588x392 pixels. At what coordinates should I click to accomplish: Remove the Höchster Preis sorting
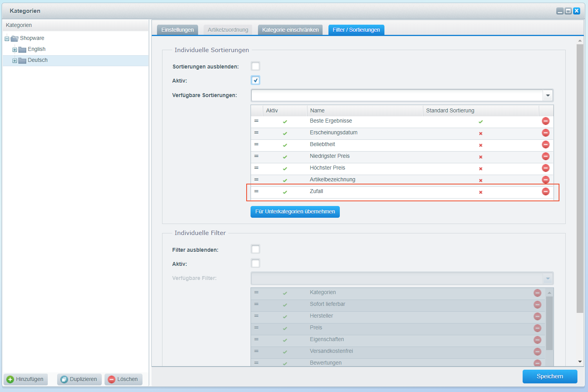click(545, 168)
